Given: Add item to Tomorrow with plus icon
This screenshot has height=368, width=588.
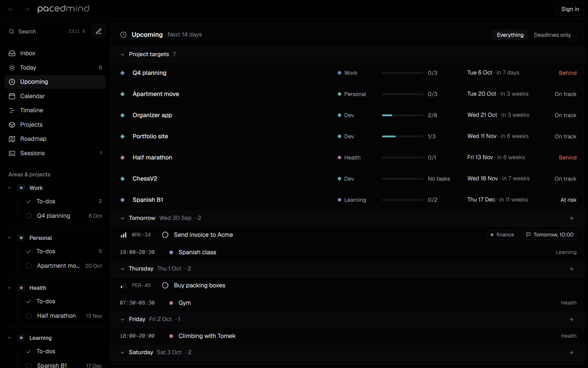Looking at the screenshot, I should [571, 218].
